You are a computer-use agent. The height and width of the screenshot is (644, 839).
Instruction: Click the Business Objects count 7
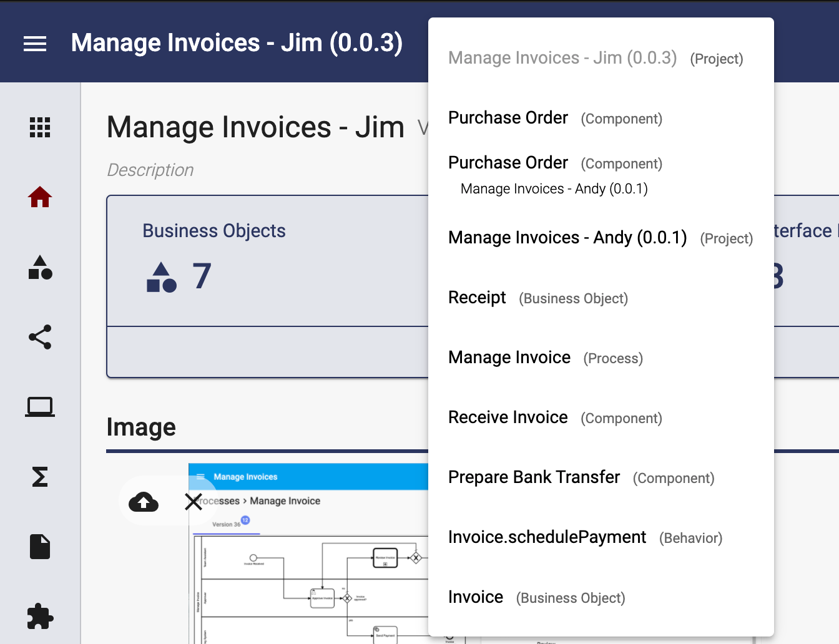coord(202,276)
